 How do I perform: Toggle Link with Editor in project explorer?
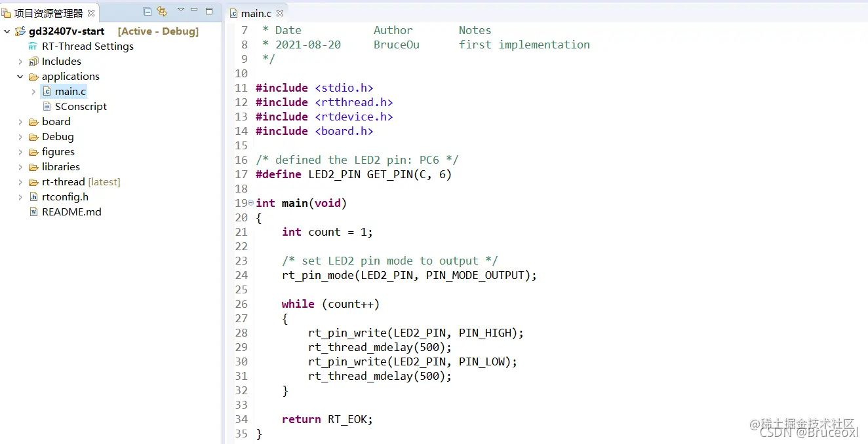(x=162, y=11)
